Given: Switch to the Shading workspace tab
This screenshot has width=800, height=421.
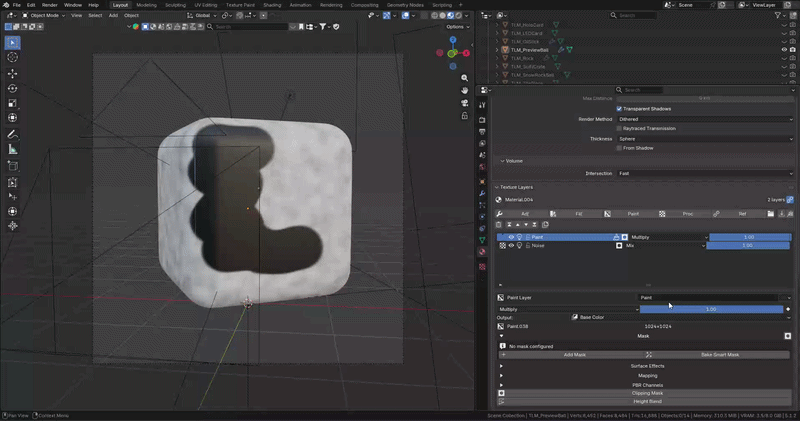Looking at the screenshot, I should (272, 5).
